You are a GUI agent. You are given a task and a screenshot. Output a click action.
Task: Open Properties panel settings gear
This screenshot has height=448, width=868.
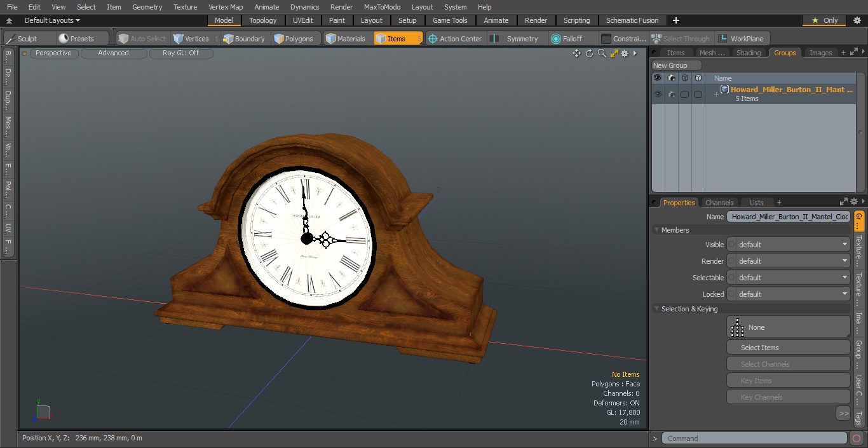tap(853, 202)
